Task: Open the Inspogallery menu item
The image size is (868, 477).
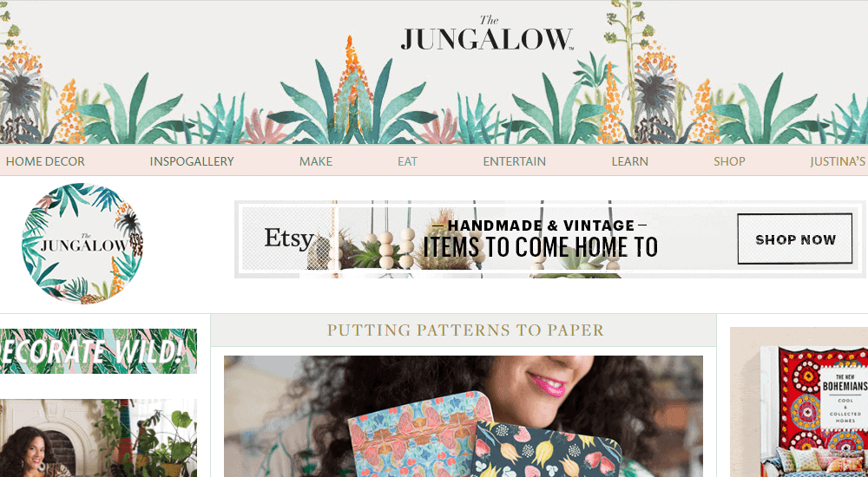Action: pyautogui.click(x=192, y=161)
